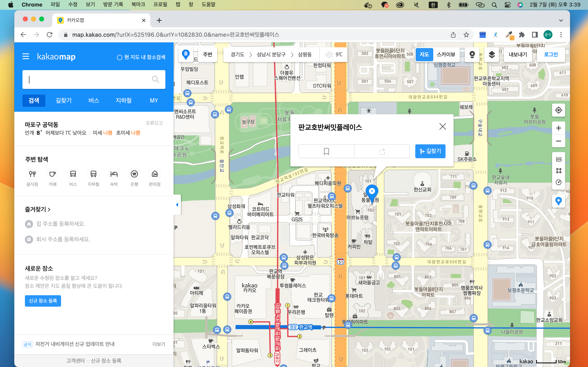588x367 pixels.
Task: Click the 로그인 link
Action: click(551, 54)
